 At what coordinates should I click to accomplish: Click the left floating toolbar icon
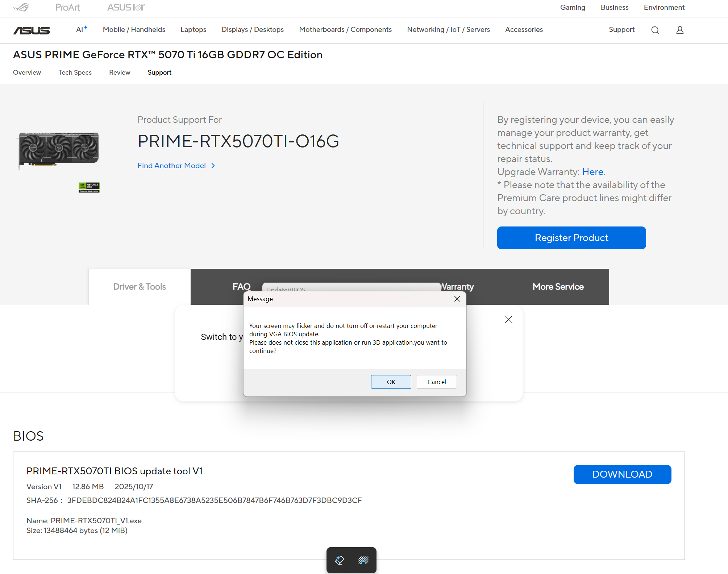click(x=339, y=560)
